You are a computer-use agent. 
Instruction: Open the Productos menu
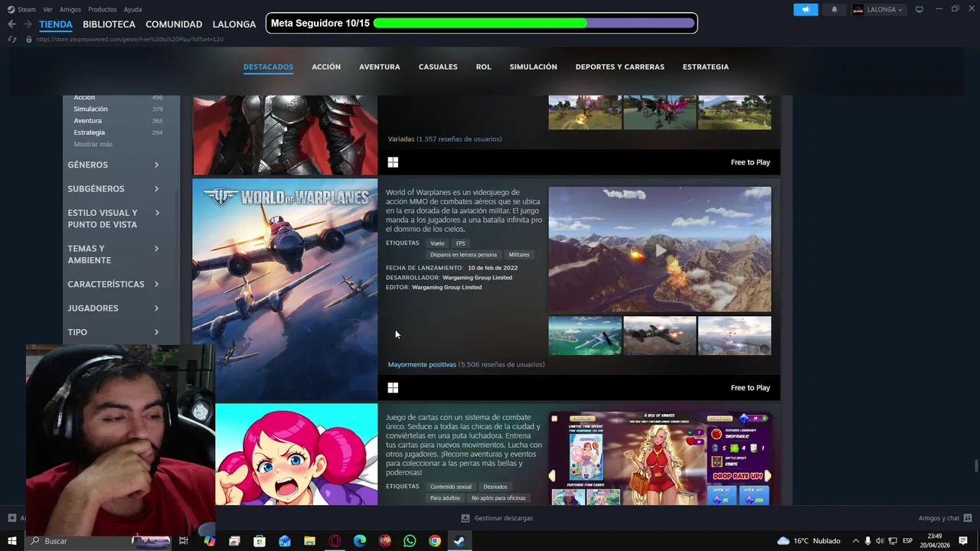coord(103,9)
